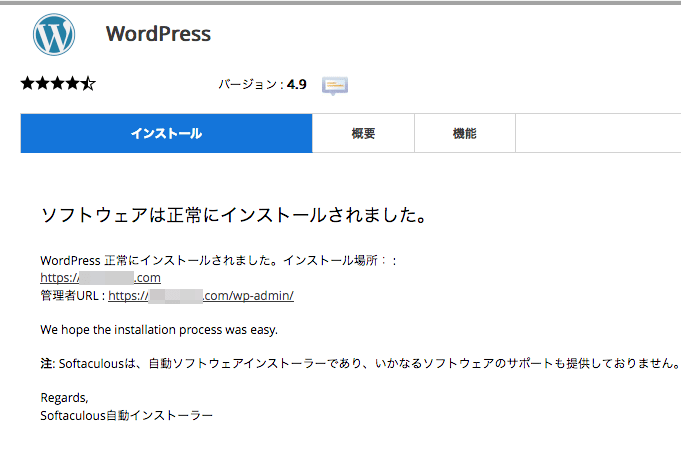Image resolution: width=681 pixels, height=449 pixels.
Task: Select the インストール tab
Action: coord(166,133)
